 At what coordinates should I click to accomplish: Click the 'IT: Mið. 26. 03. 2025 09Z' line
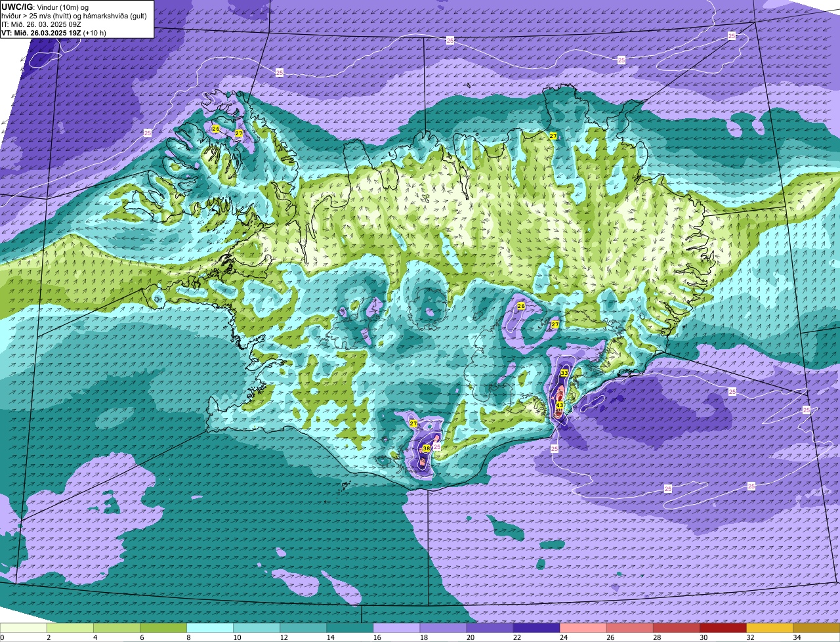point(41,24)
